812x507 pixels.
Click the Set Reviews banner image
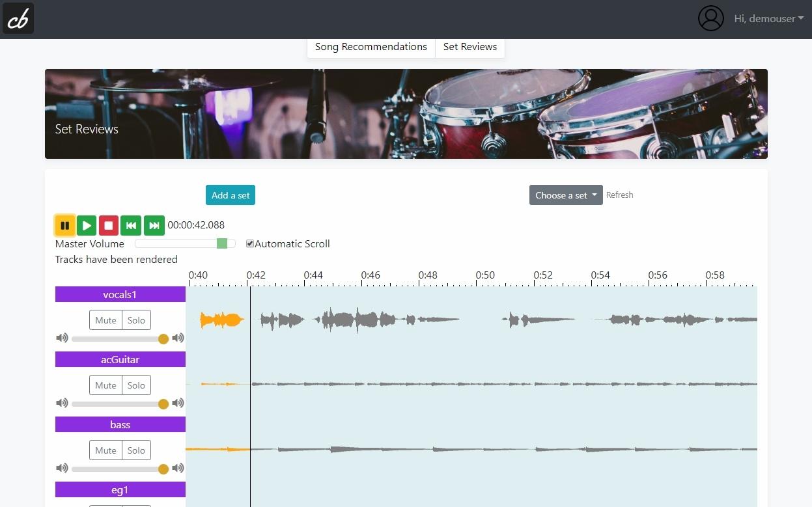point(406,114)
